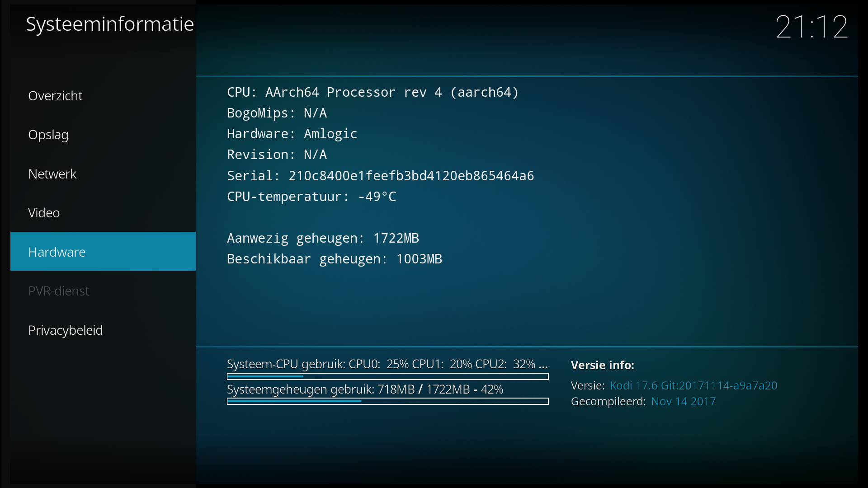Click the Beschikbaar geheugen value line
Screen dimensions: 868x488
(x=335, y=259)
